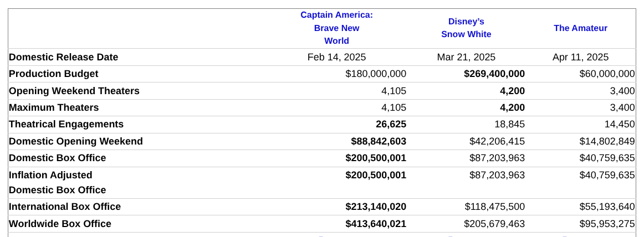Click the $88,842,603 opening weekend value

click(x=379, y=141)
